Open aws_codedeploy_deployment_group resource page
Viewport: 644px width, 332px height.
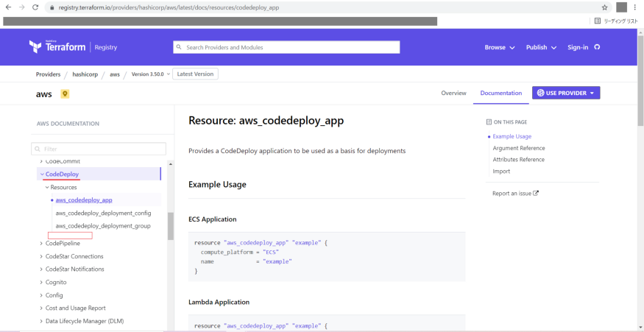tap(103, 226)
